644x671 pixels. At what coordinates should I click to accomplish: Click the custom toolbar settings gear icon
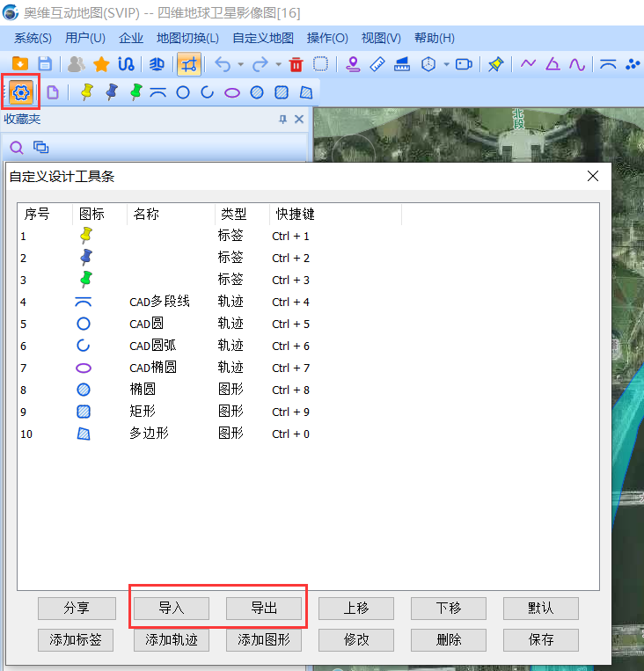pyautogui.click(x=22, y=91)
